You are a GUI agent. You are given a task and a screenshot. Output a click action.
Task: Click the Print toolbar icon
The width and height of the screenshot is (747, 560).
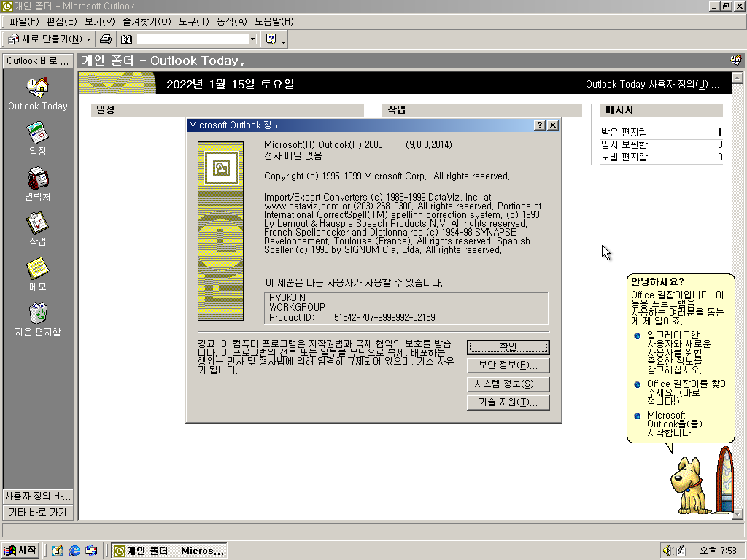coord(106,39)
